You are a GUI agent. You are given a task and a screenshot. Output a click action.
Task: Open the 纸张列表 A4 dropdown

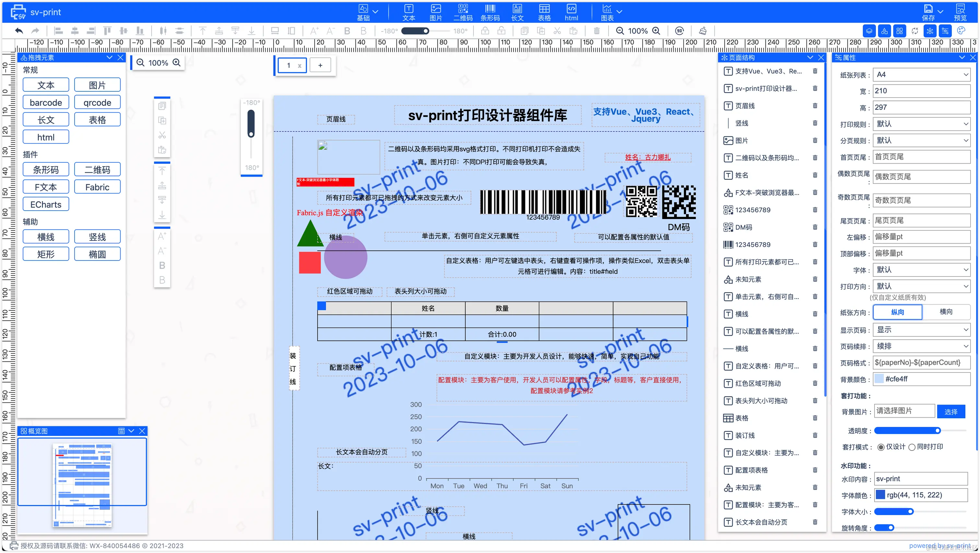coord(921,75)
